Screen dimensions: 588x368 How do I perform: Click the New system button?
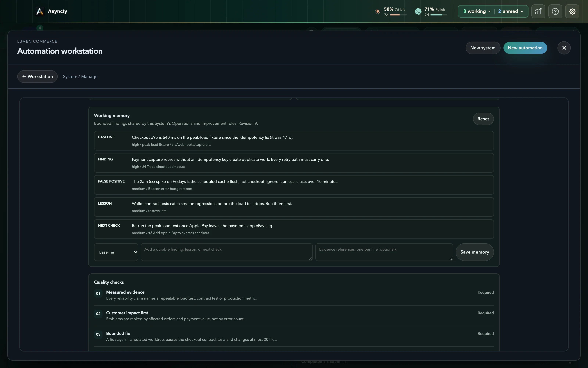coord(483,48)
